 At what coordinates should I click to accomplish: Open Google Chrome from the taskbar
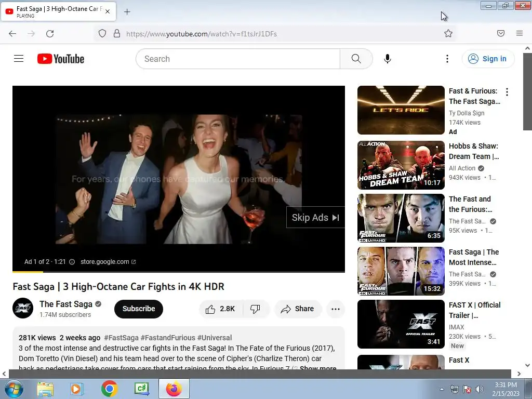tap(109, 389)
